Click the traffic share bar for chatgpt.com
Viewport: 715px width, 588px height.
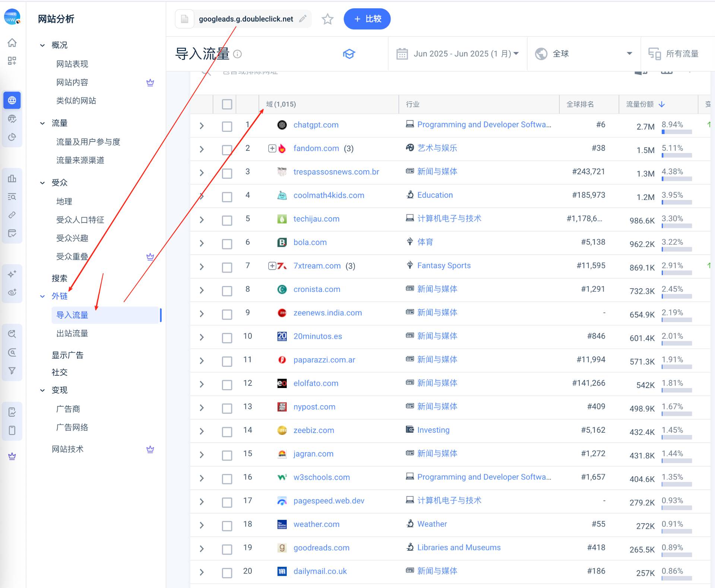[677, 132]
